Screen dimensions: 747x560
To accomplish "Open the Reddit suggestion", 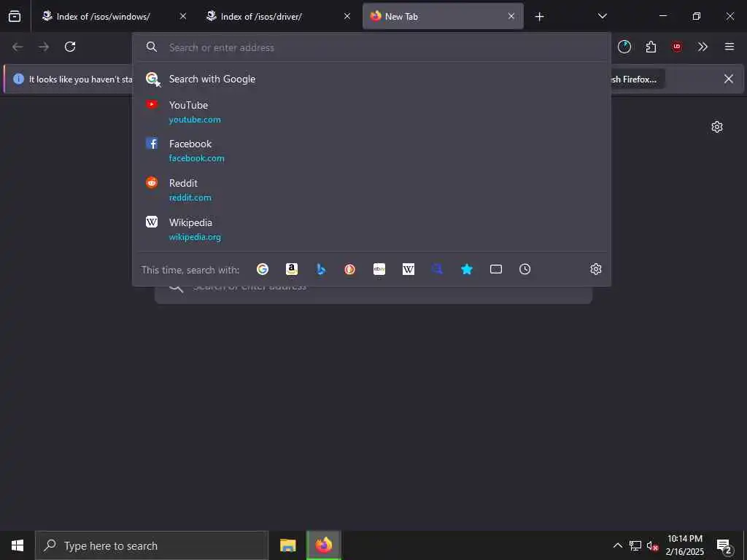I will tap(371, 190).
